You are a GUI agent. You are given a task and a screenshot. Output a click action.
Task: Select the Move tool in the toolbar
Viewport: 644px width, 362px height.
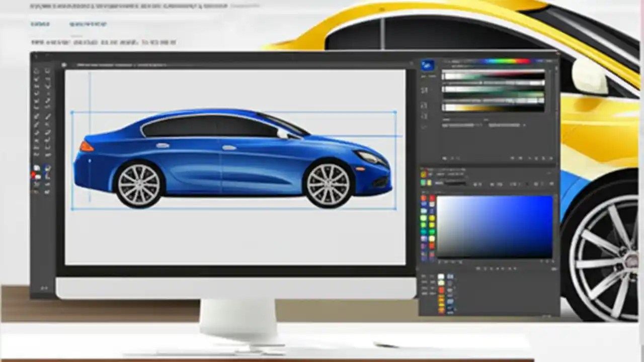pyautogui.click(x=36, y=71)
